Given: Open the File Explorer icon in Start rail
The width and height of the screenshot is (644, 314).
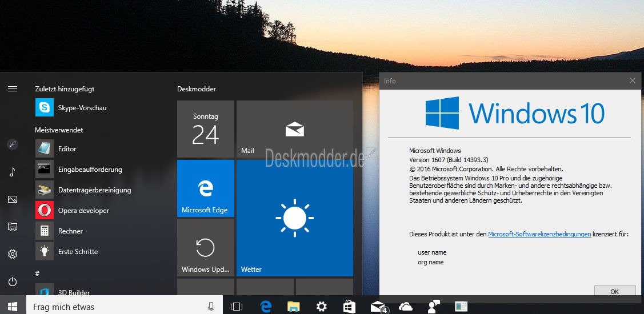Looking at the screenshot, I should coord(13,227).
